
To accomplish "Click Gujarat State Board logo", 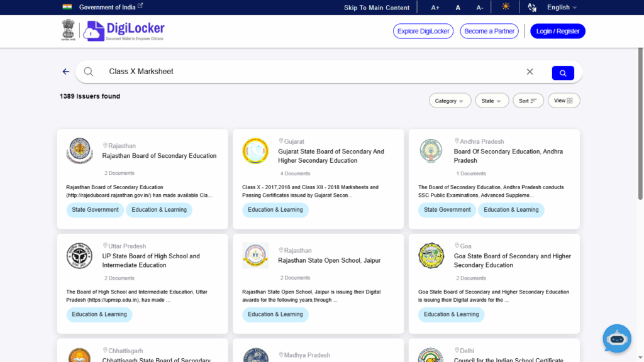I will tap(255, 151).
